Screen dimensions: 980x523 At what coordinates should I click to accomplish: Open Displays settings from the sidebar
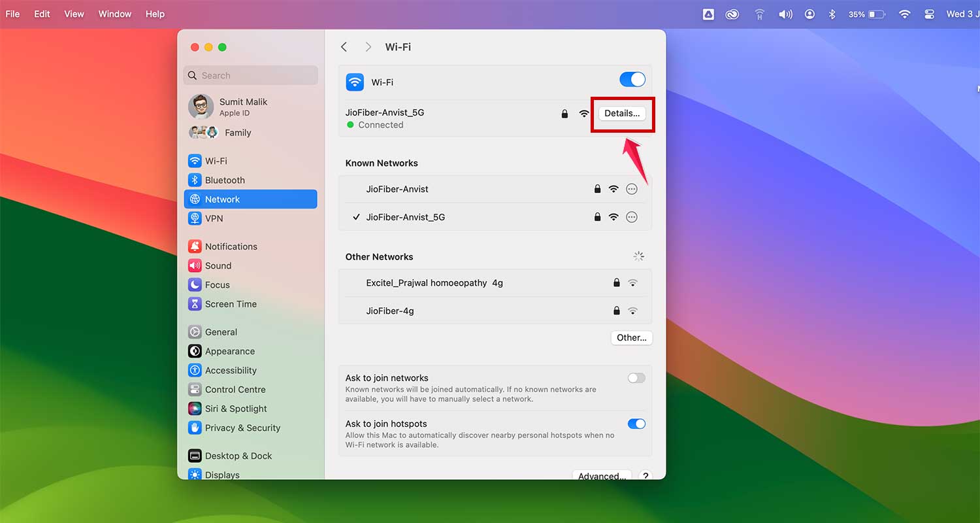(222, 475)
